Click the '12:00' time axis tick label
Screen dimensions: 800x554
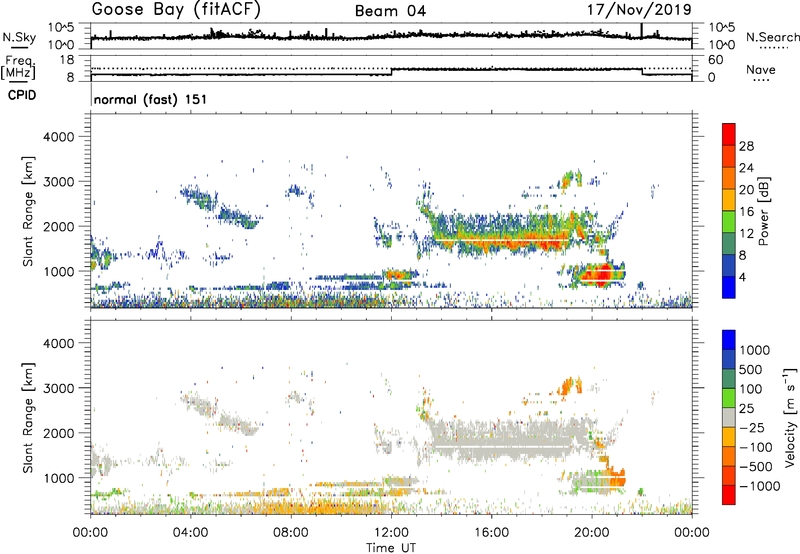pyautogui.click(x=391, y=533)
